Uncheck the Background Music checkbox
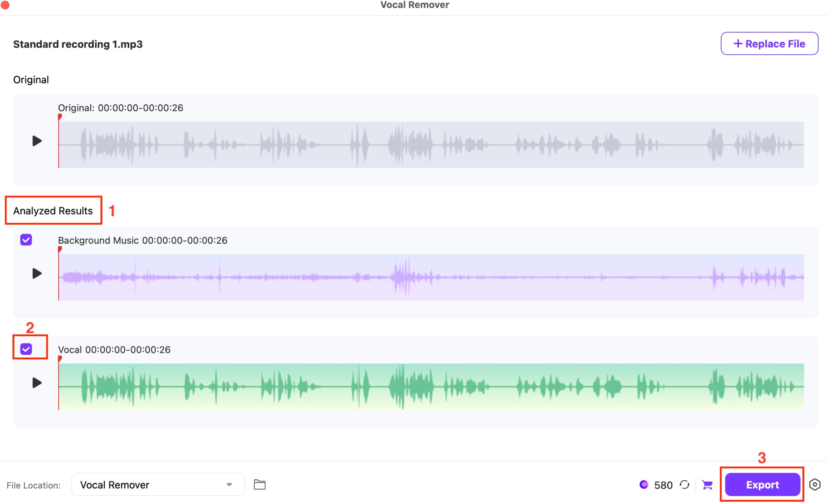This screenshot has width=828, height=504. [26, 240]
